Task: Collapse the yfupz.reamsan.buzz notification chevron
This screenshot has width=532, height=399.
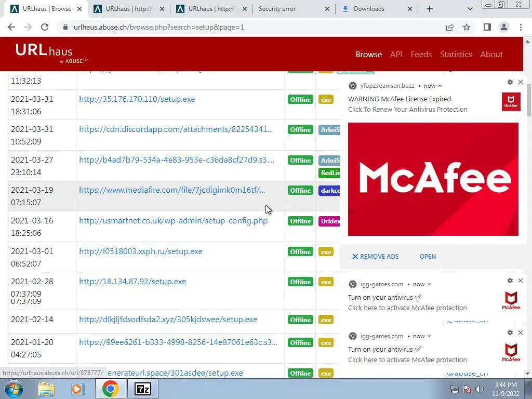Action: click(440, 86)
